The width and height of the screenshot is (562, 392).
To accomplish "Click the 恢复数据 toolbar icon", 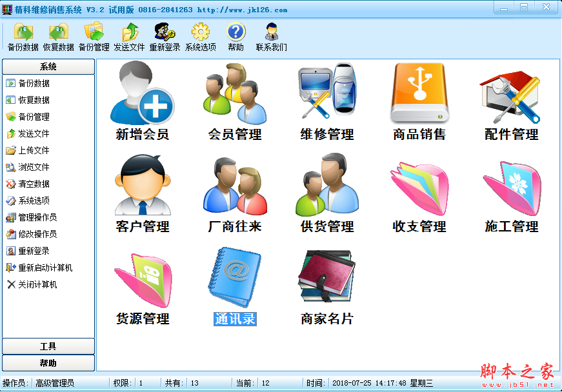I will point(59,37).
